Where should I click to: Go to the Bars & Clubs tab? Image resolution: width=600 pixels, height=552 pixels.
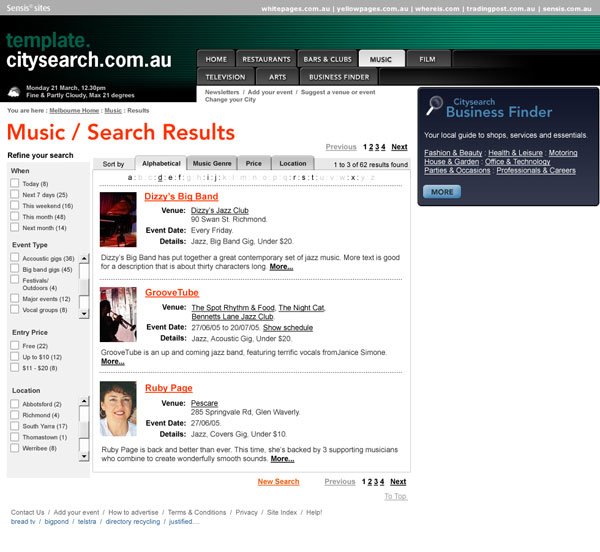point(327,59)
